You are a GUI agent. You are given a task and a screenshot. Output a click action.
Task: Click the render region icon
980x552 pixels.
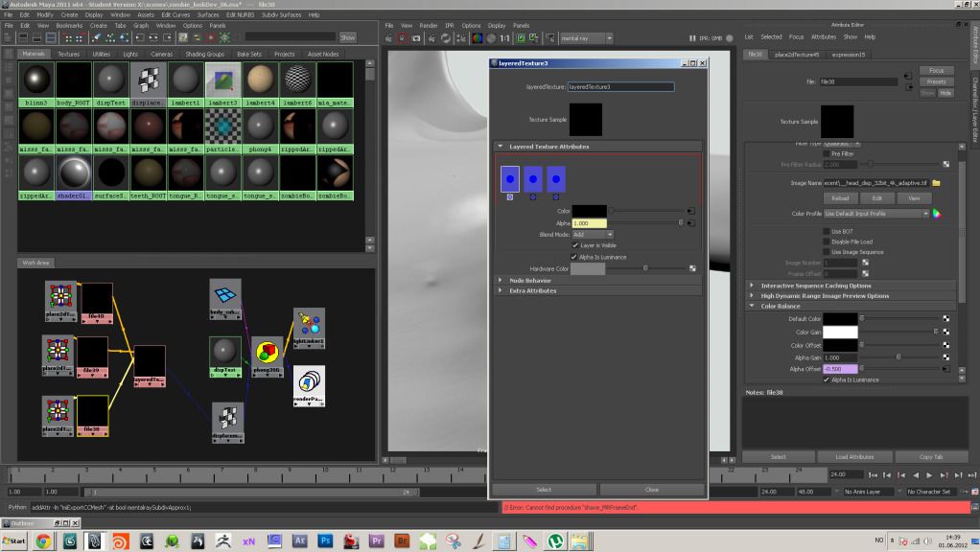pos(402,38)
